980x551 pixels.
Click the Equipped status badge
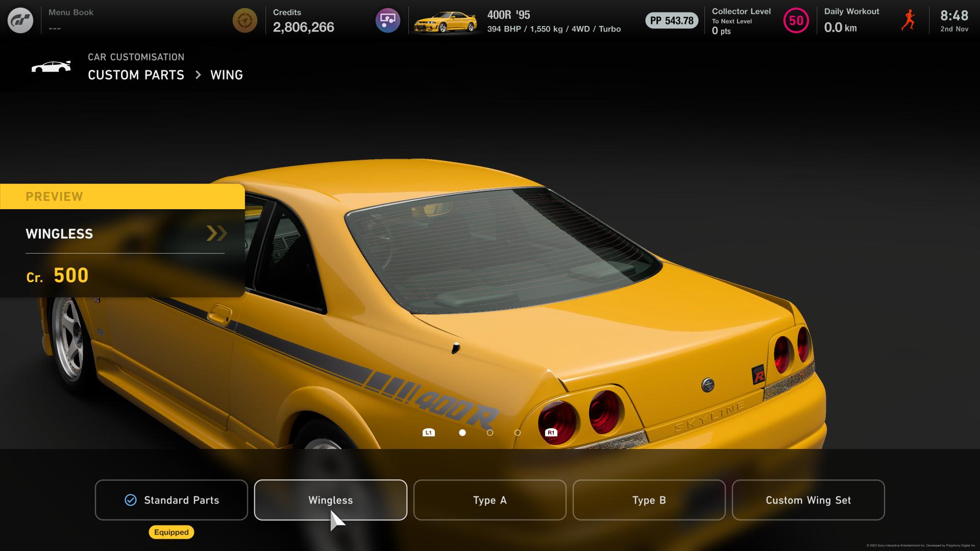171,532
